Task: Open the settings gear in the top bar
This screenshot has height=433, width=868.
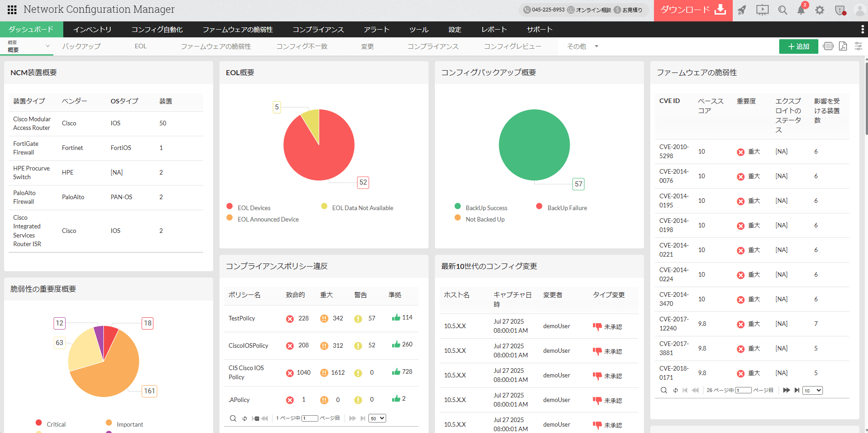Action: coord(820,10)
